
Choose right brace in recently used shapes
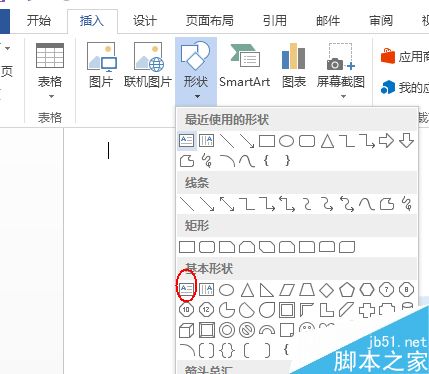coord(287,161)
